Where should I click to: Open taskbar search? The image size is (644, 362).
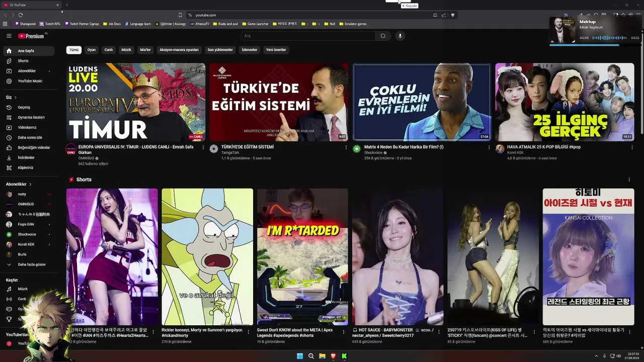(311, 356)
